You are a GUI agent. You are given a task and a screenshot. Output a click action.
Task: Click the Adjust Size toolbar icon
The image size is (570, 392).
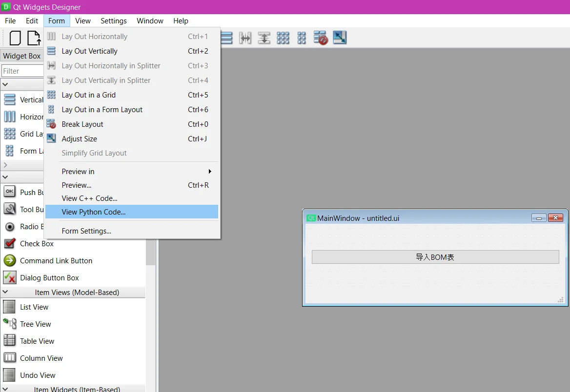coord(340,38)
